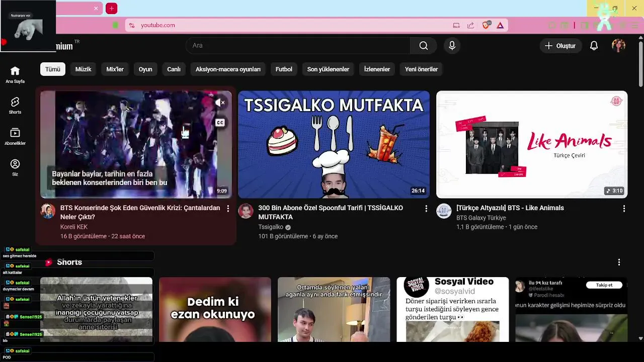Click '1,1 B görüntüleme · 1 gün önce' text

[497, 227]
